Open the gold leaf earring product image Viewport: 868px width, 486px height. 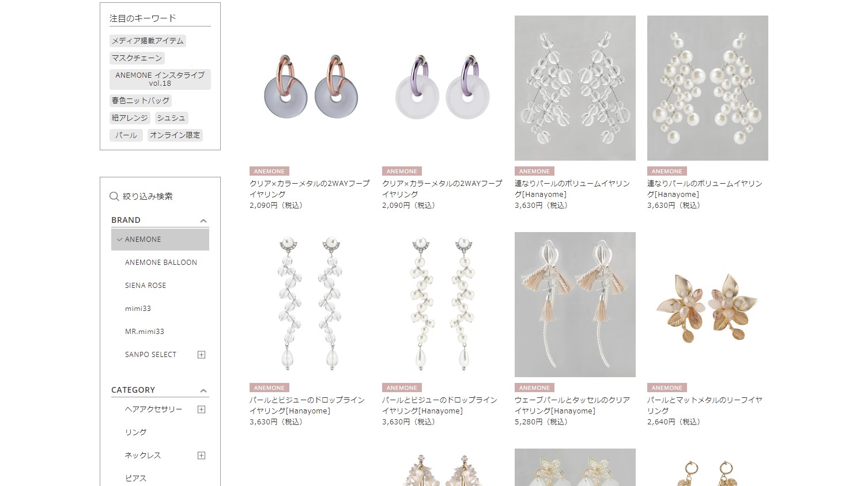tap(708, 305)
